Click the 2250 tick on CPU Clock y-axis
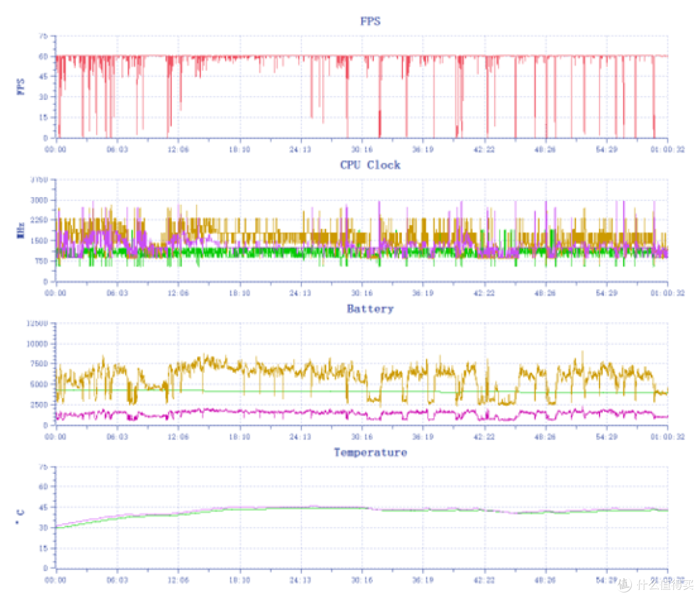Image resolution: width=700 pixels, height=599 pixels. [x=40, y=220]
